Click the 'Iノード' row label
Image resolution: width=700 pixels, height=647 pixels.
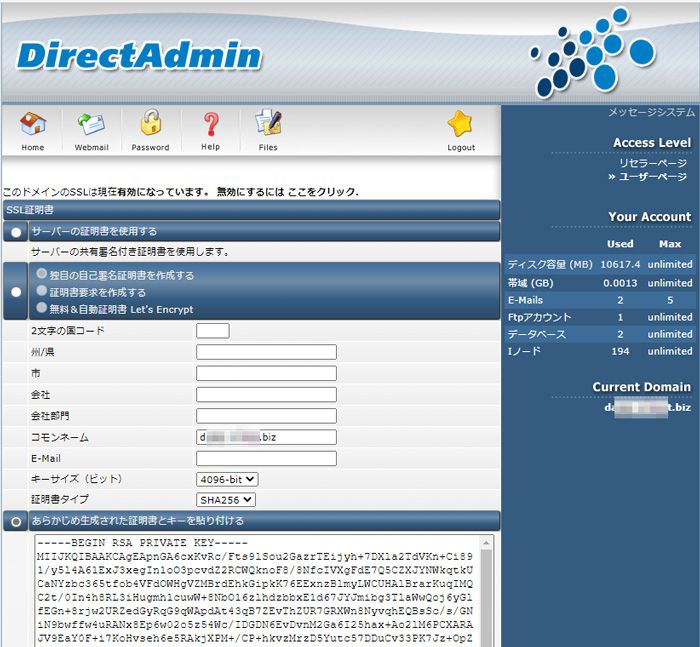click(524, 351)
